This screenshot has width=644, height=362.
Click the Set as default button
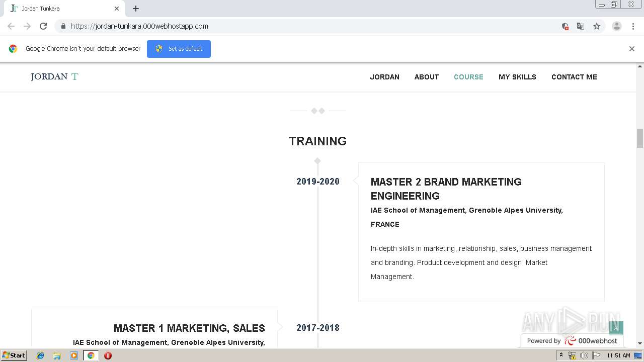pyautogui.click(x=179, y=49)
